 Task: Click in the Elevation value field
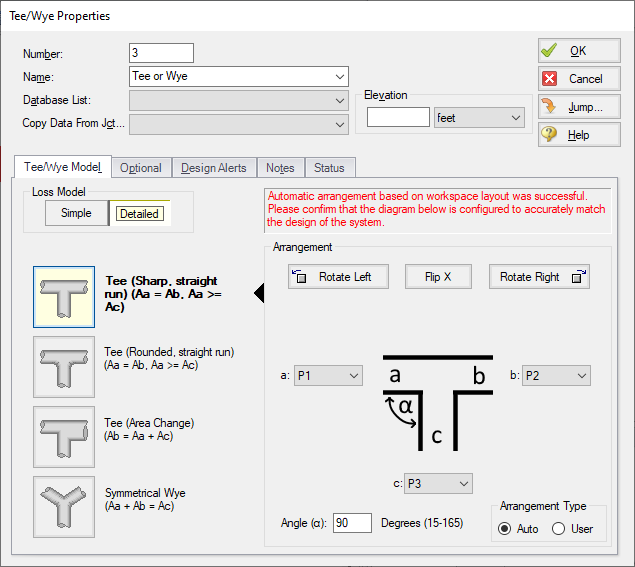click(x=398, y=117)
